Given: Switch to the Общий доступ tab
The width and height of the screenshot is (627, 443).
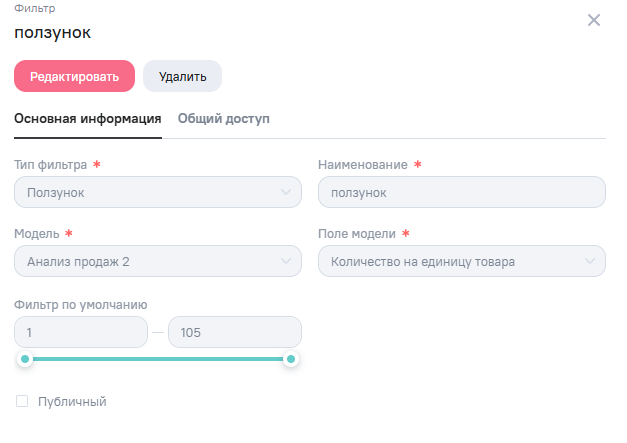Looking at the screenshot, I should pyautogui.click(x=224, y=118).
